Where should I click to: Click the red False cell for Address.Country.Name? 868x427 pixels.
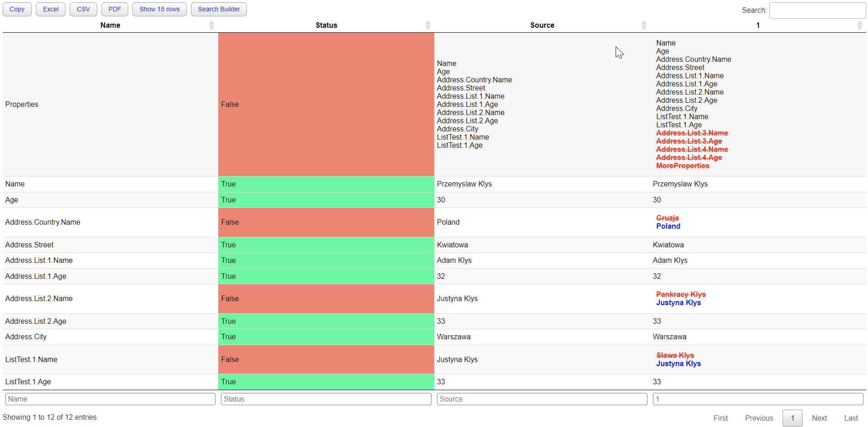tap(326, 222)
